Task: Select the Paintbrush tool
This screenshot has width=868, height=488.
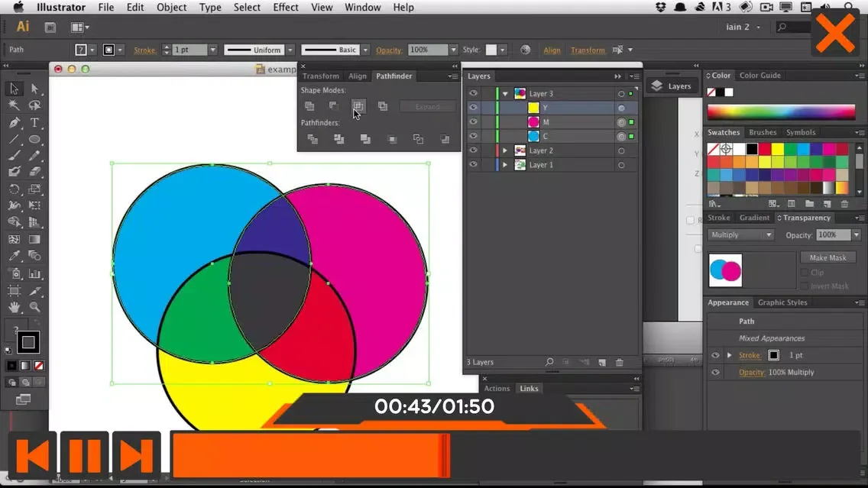Action: tap(14, 156)
